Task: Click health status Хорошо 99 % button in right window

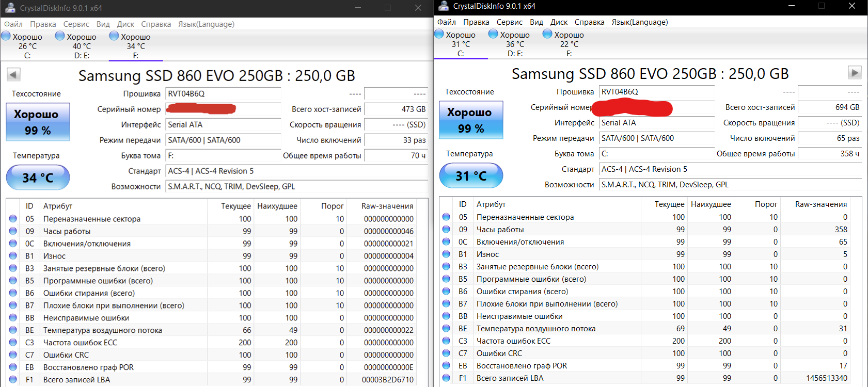Action: [471, 120]
